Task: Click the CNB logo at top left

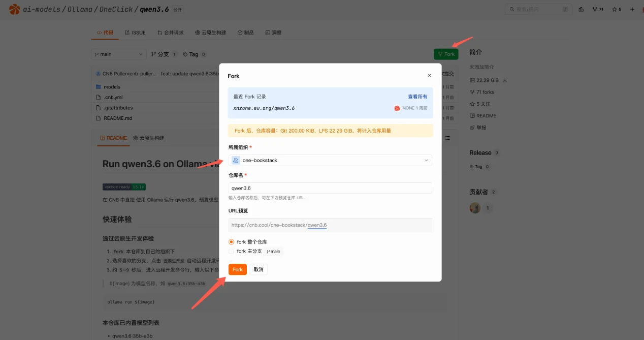Action: (14, 9)
